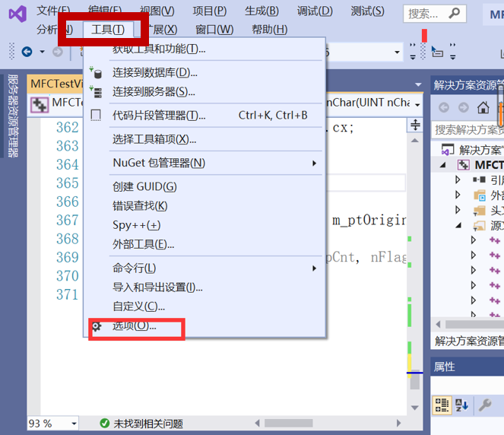Click the toolbar icon right of the red marker
The image size is (504, 435).
coord(437,52)
